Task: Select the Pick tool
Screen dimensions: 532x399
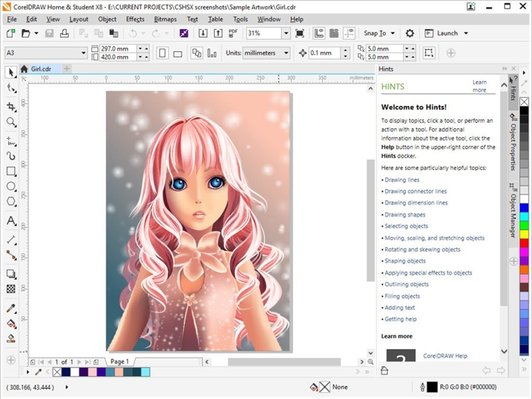Action: [11, 73]
